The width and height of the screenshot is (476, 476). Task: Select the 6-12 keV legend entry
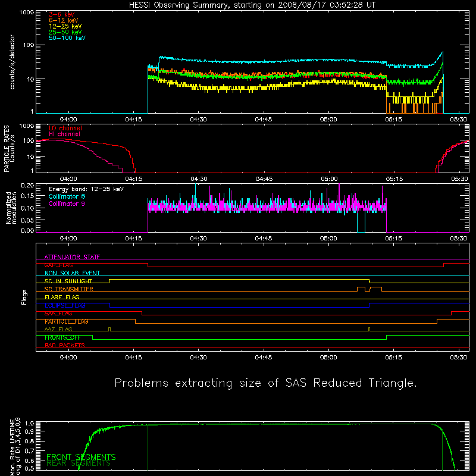pyautogui.click(x=64, y=20)
